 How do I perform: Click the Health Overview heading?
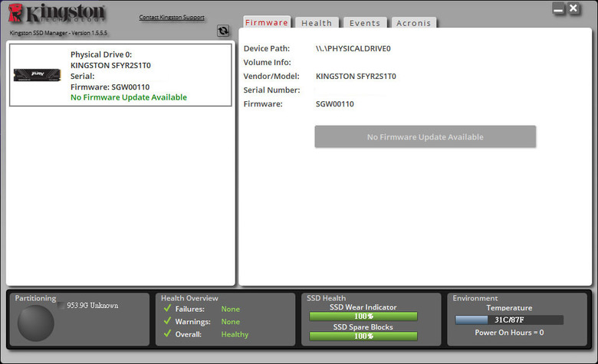pyautogui.click(x=189, y=298)
